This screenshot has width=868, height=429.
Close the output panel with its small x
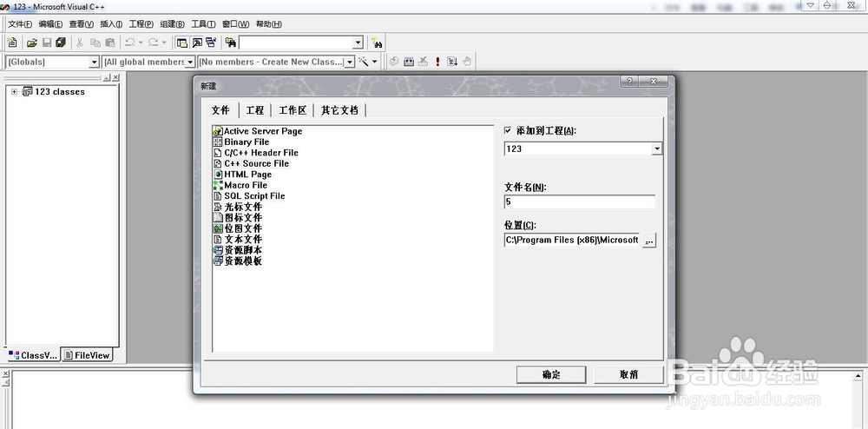(5, 374)
